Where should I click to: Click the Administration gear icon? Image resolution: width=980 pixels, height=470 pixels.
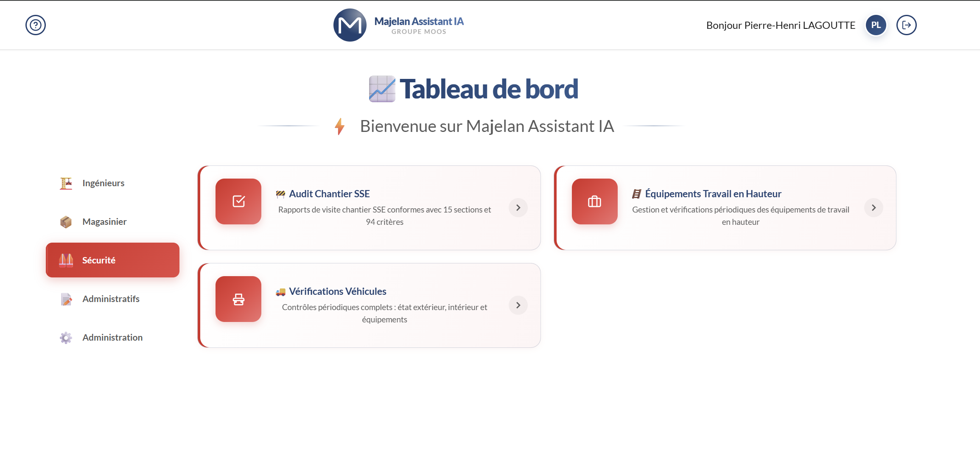click(66, 337)
